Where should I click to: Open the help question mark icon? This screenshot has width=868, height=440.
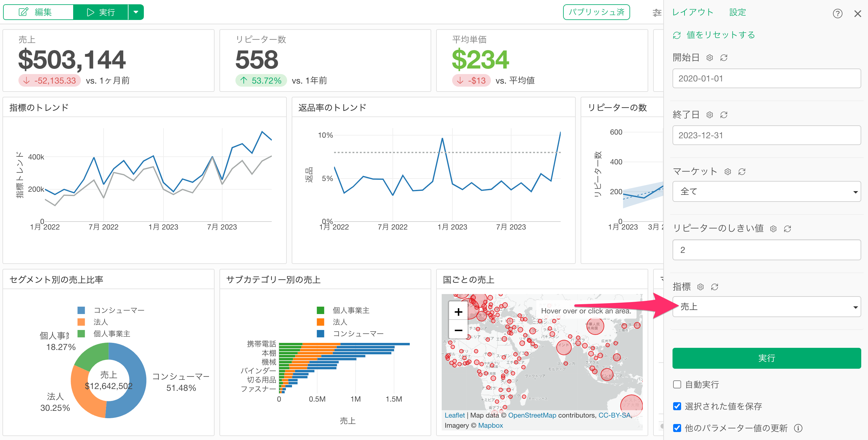837,14
